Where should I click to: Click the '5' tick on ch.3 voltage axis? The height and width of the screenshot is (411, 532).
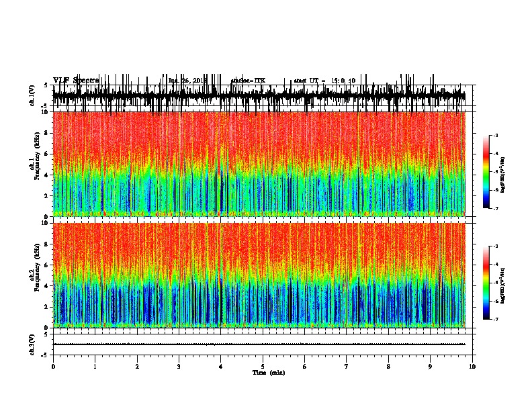click(46, 334)
